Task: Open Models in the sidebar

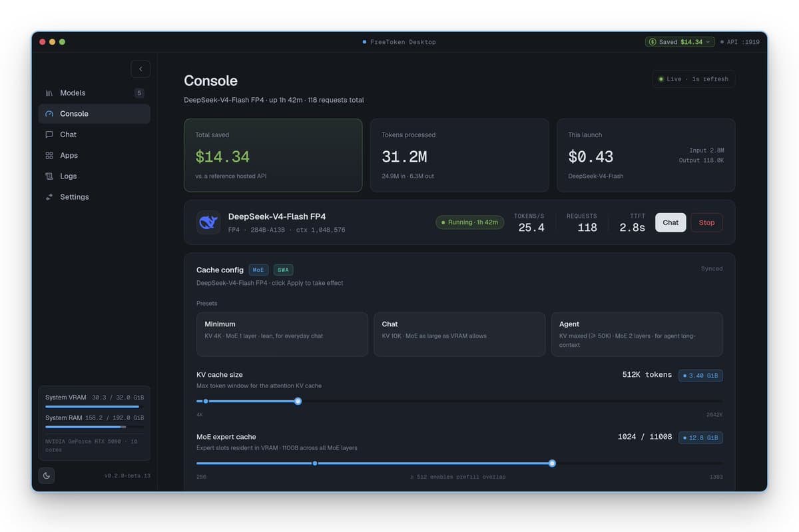Action: pos(94,93)
